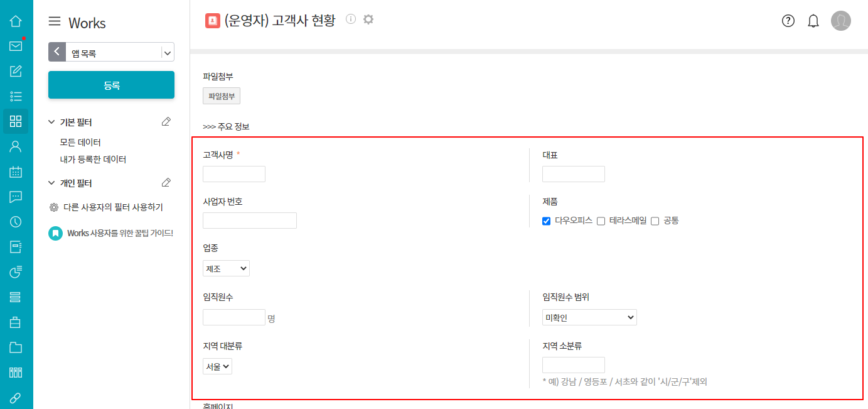The image size is (868, 409).
Task: Click the 파일첨부 attach button
Action: [221, 96]
